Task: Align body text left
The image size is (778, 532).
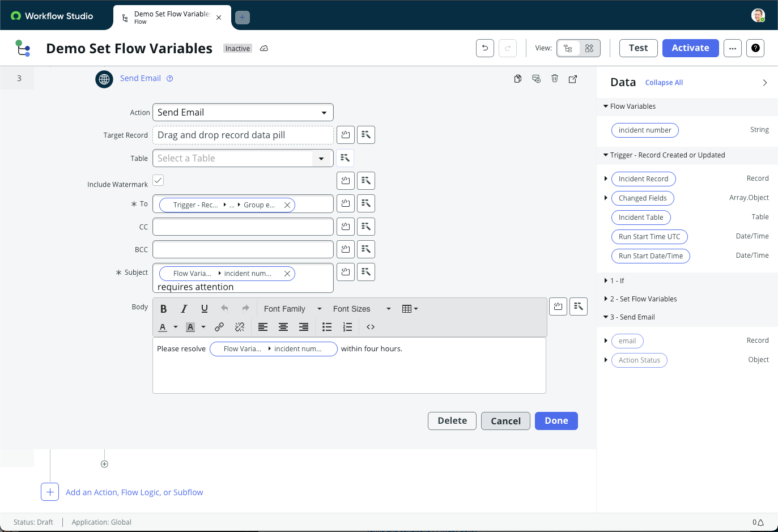Action: pyautogui.click(x=263, y=327)
